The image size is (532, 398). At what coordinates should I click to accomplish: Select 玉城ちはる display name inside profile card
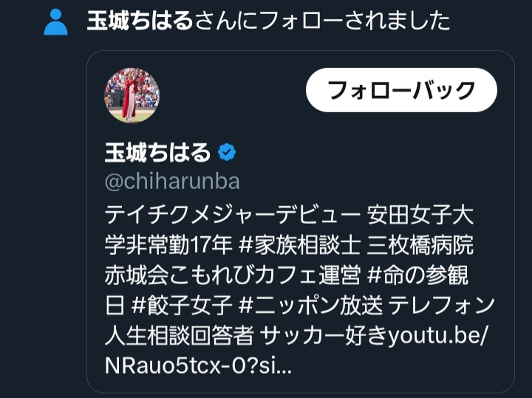point(158,152)
